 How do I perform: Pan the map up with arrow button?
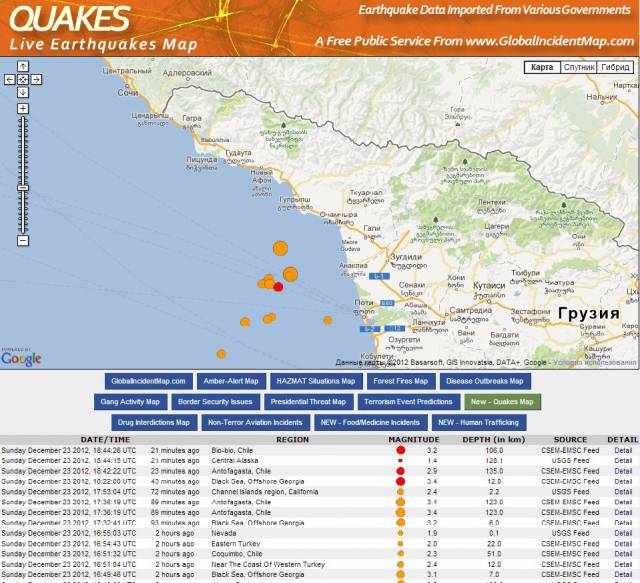coord(23,66)
